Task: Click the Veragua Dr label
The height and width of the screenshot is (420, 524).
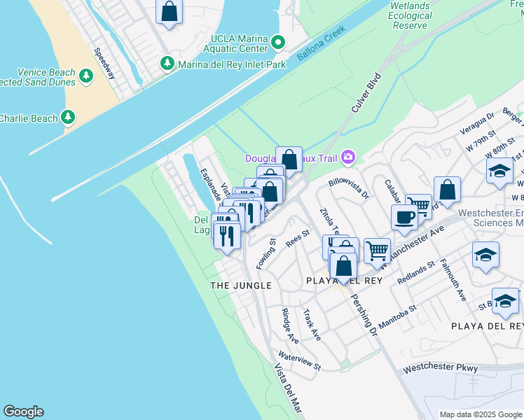Action: click(477, 123)
